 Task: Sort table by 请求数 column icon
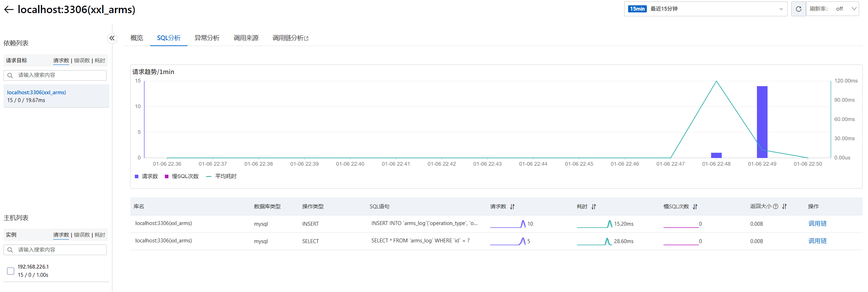pyautogui.click(x=512, y=207)
